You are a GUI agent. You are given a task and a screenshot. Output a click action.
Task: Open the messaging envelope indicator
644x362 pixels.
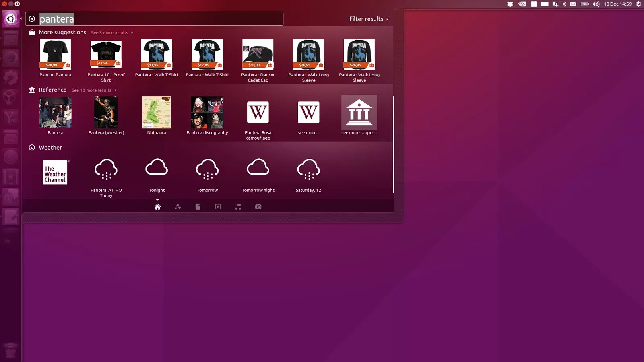pyautogui.click(x=573, y=4)
